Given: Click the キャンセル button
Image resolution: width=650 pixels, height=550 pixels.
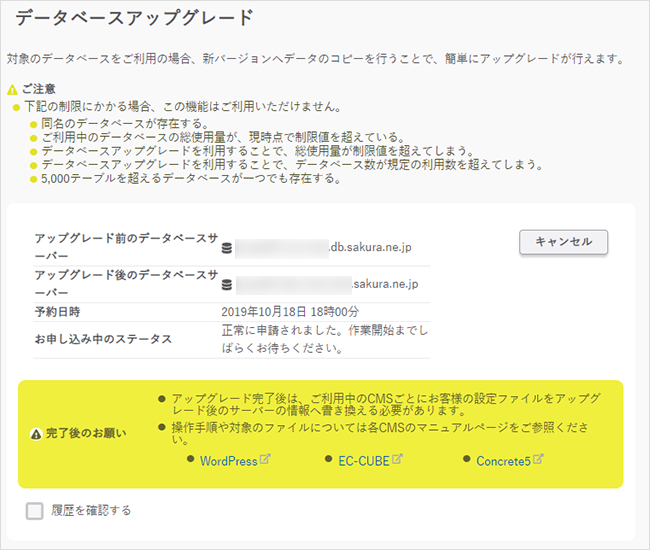Looking at the screenshot, I should pyautogui.click(x=564, y=242).
